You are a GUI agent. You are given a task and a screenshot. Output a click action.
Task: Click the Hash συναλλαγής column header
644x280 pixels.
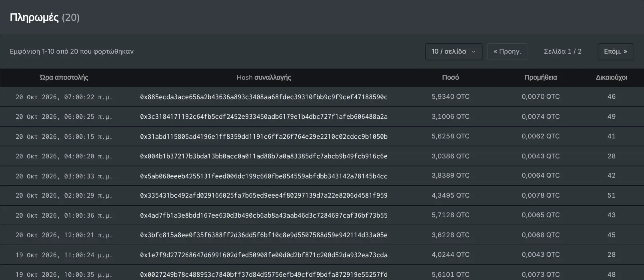coord(264,78)
